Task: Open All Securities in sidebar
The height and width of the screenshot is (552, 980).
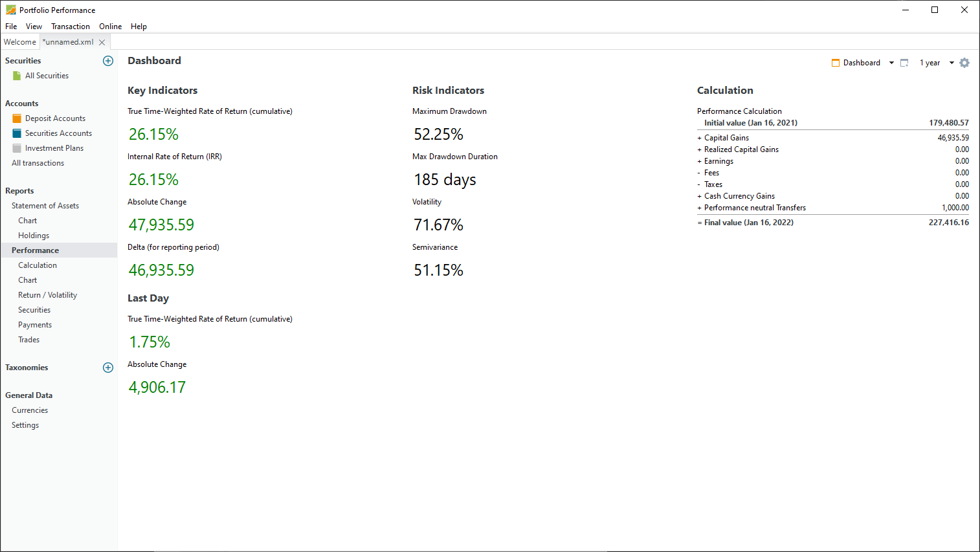Action: 47,76
